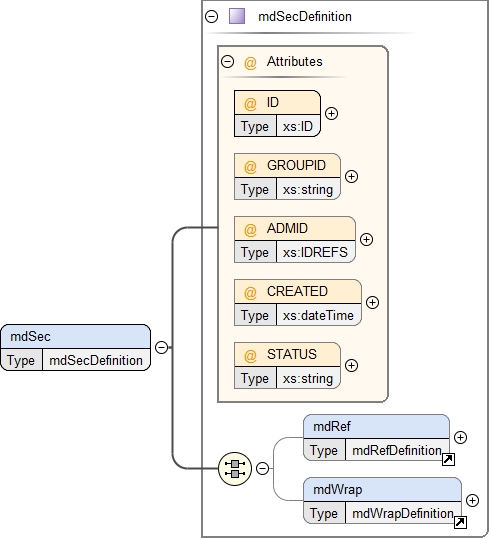Screen dimensions: 490x539
Task: Jump to mdWrapDefinition via arrow icon
Action: click(460, 522)
